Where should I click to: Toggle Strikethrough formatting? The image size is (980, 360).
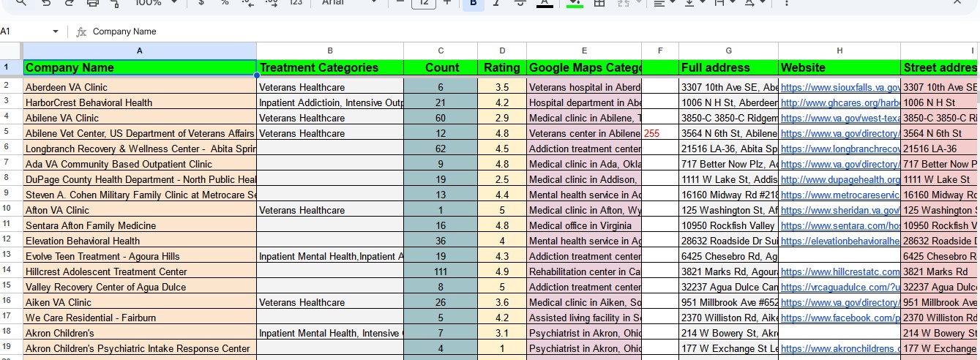click(x=520, y=2)
